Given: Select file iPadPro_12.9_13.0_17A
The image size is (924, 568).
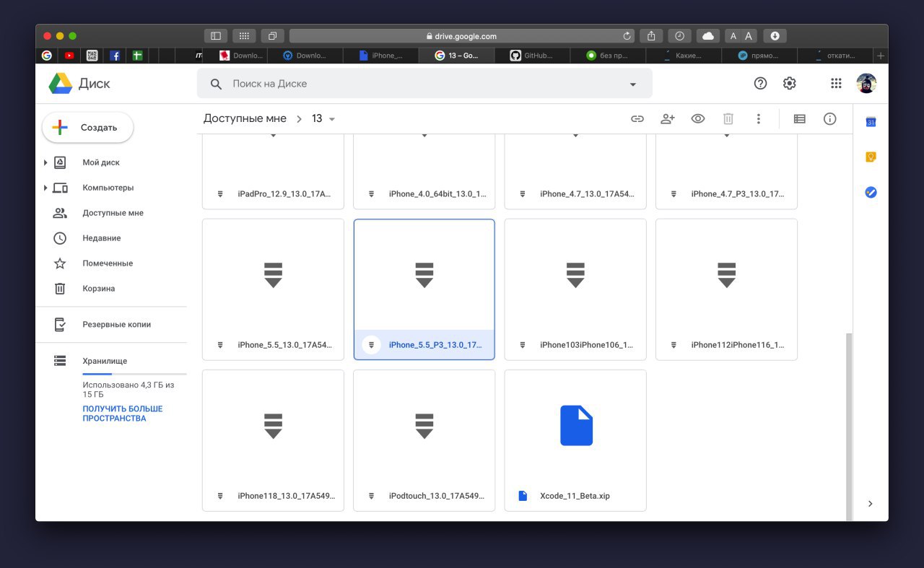Looking at the screenshot, I should tap(273, 172).
